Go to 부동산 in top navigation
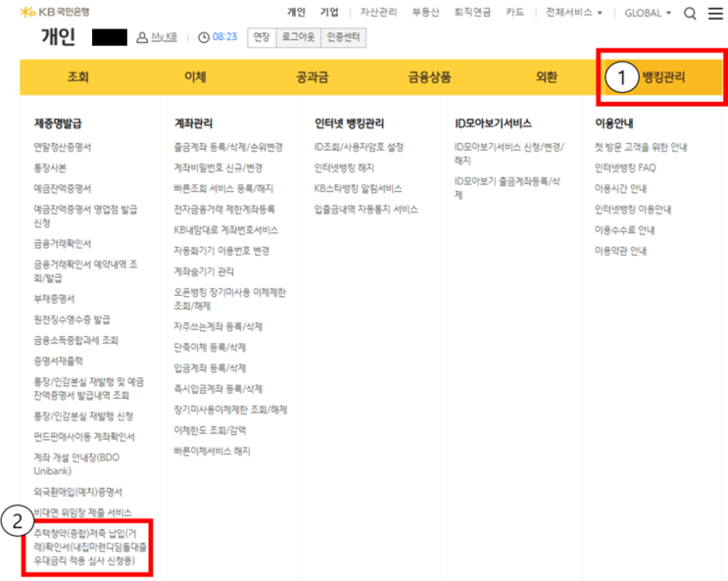 pyautogui.click(x=425, y=12)
